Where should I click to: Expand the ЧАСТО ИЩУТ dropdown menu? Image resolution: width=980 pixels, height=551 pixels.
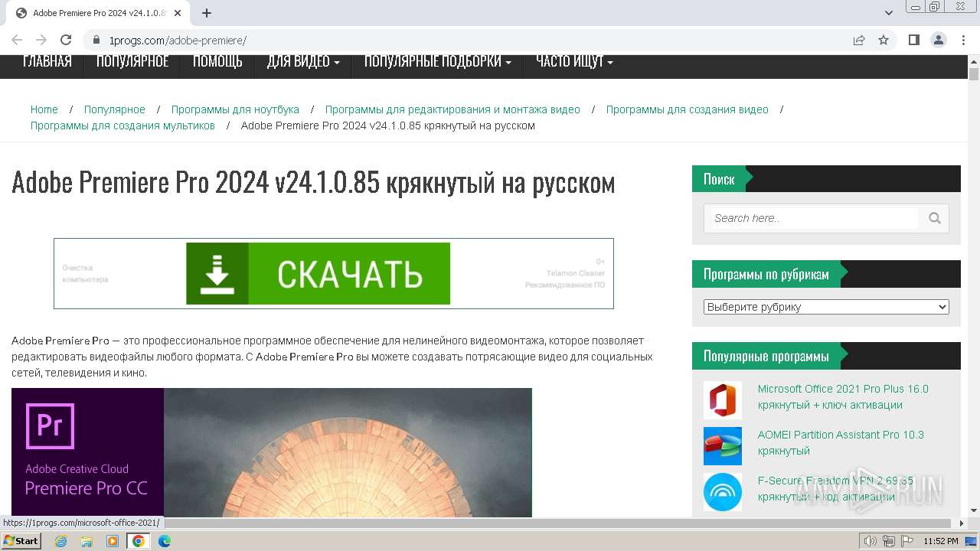click(574, 62)
